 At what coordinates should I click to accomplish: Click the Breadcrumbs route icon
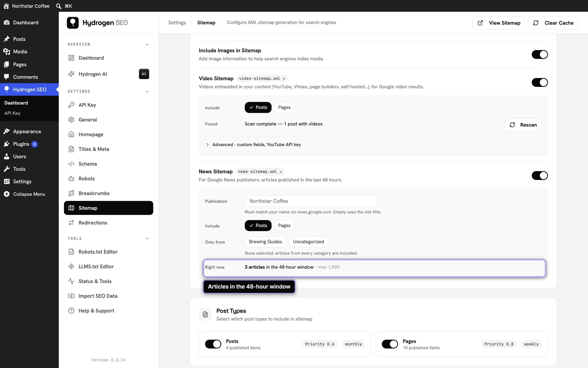click(x=71, y=193)
